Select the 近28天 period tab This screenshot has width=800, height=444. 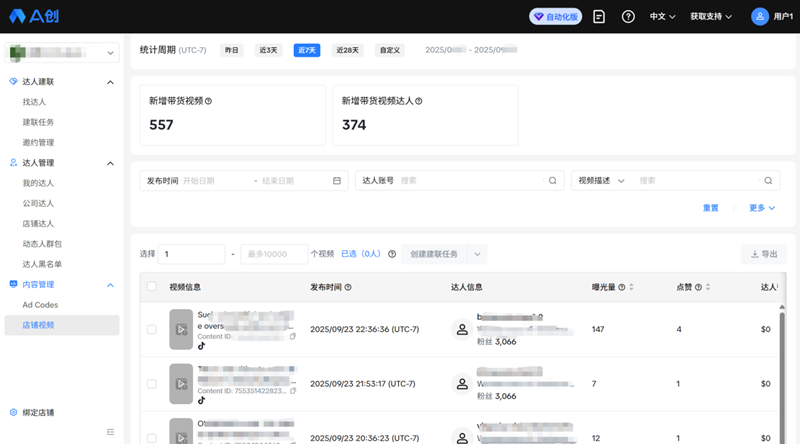click(x=347, y=50)
